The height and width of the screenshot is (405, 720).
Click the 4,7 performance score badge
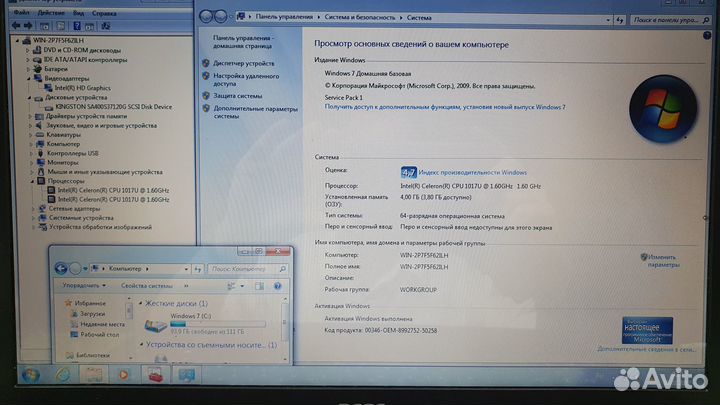(x=408, y=172)
